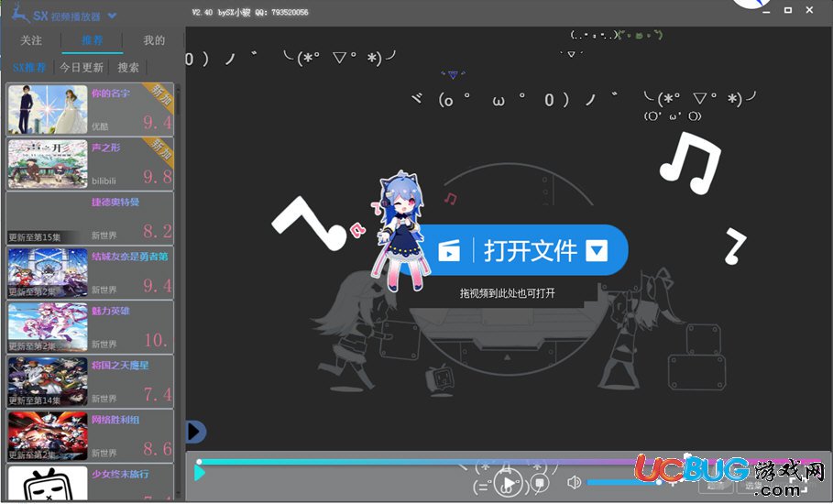The image size is (833, 504).
Task: Click the bilibili source label
Action: click(x=104, y=181)
